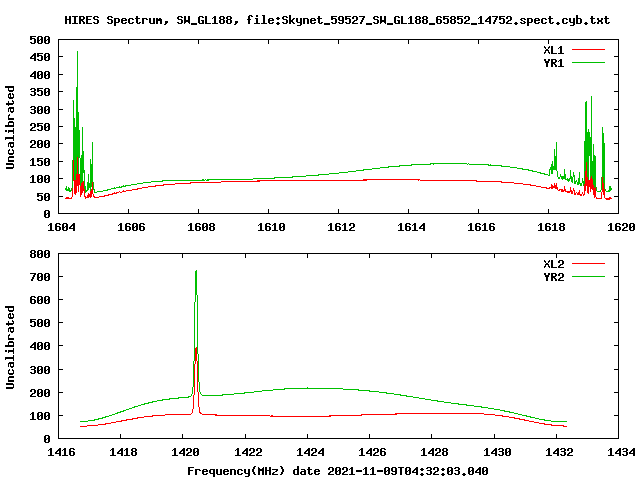Viewport: 640px width, 480px height.
Task: Click the XL1 legend label
Action: [553, 50]
